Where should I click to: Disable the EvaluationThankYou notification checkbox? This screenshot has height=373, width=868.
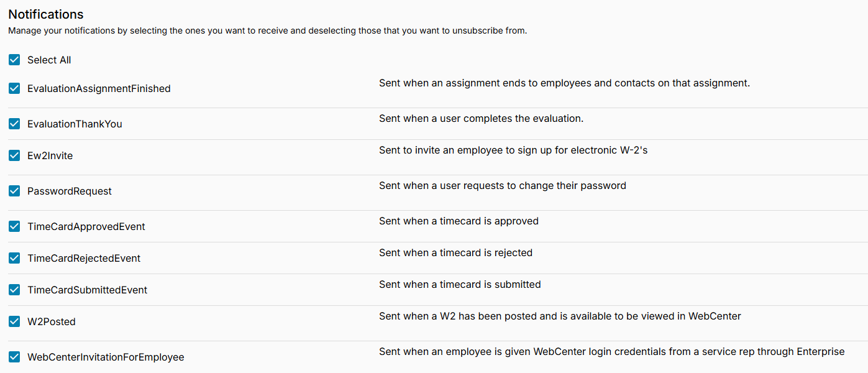coord(14,124)
